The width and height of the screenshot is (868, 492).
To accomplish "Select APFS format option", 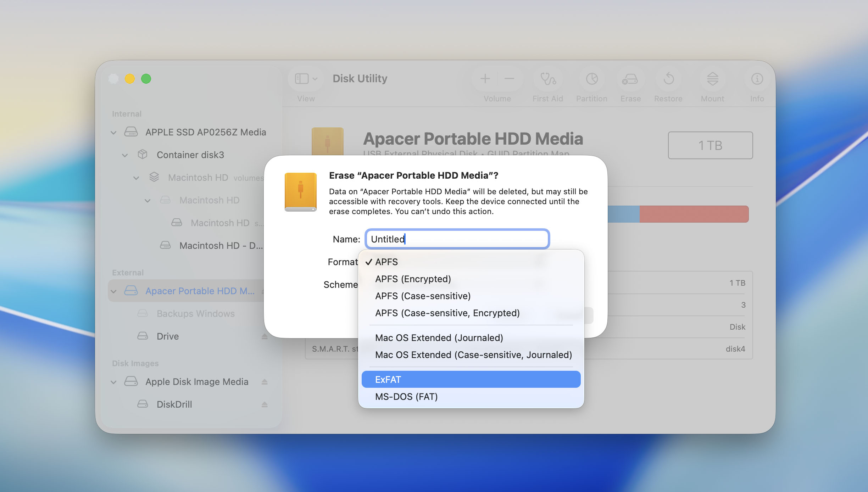I will (471, 262).
